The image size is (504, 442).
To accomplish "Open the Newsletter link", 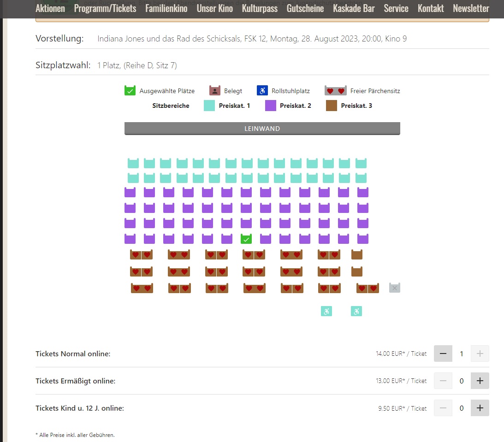I will [x=471, y=8].
